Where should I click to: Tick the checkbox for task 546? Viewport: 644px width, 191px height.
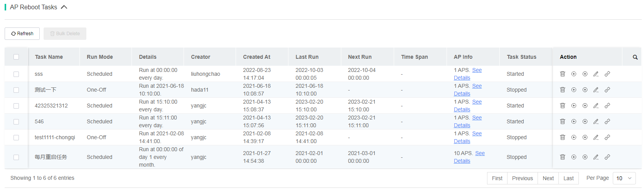(x=16, y=121)
